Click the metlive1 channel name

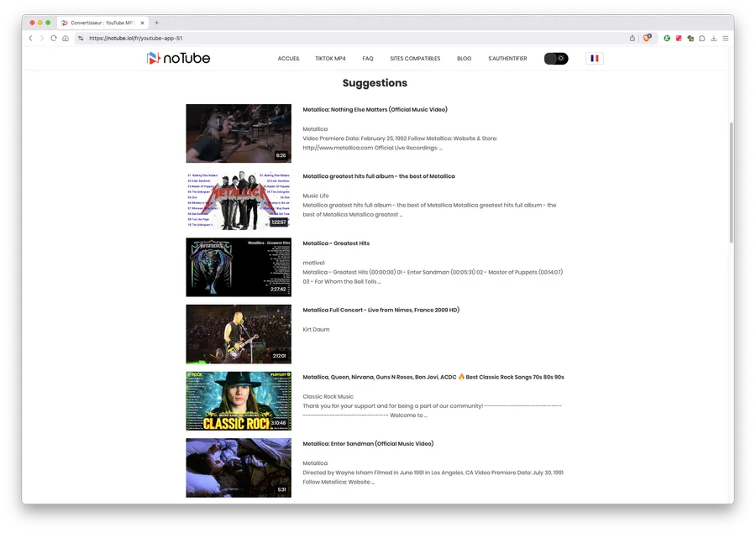[313, 263]
